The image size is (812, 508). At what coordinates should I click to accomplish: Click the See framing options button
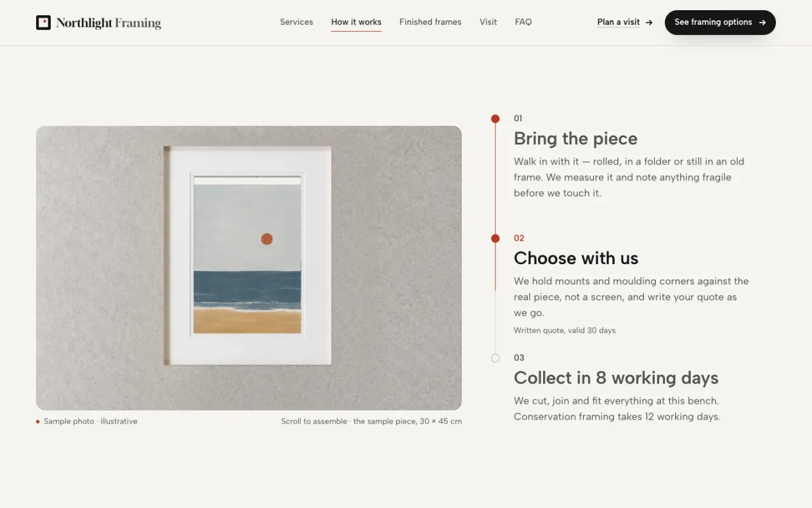tap(720, 22)
